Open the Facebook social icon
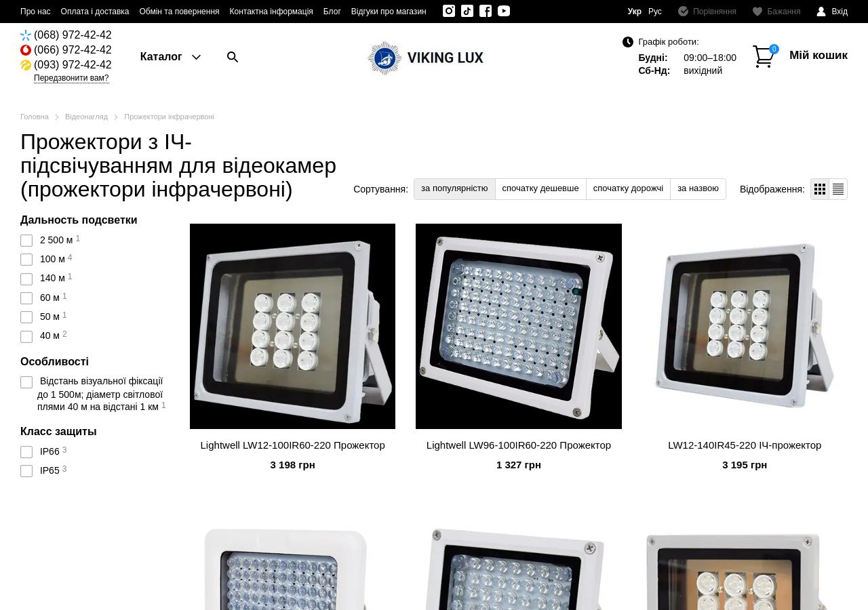The height and width of the screenshot is (610, 868). 486,11
